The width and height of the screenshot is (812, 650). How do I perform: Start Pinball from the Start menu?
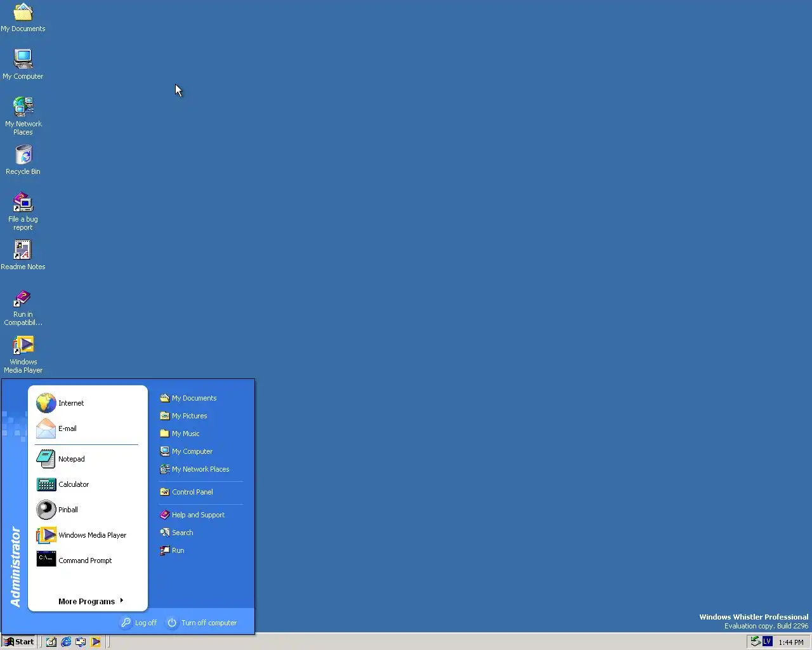86,510
